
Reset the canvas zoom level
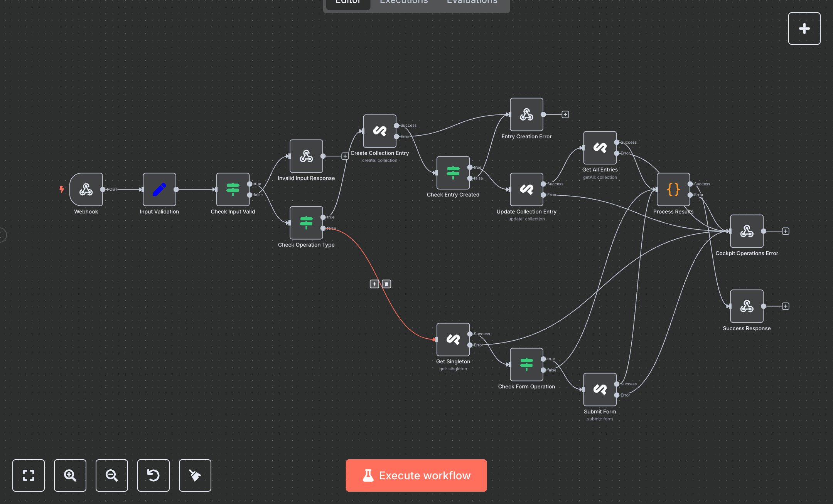coord(153,475)
